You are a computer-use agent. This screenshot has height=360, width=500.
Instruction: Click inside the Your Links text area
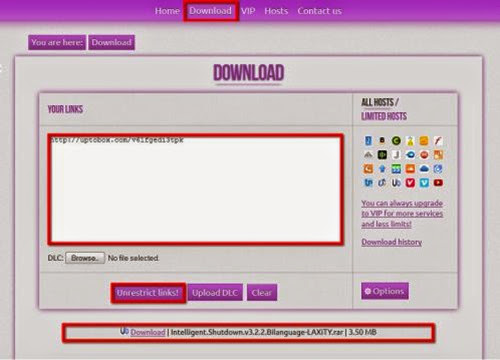pos(196,189)
